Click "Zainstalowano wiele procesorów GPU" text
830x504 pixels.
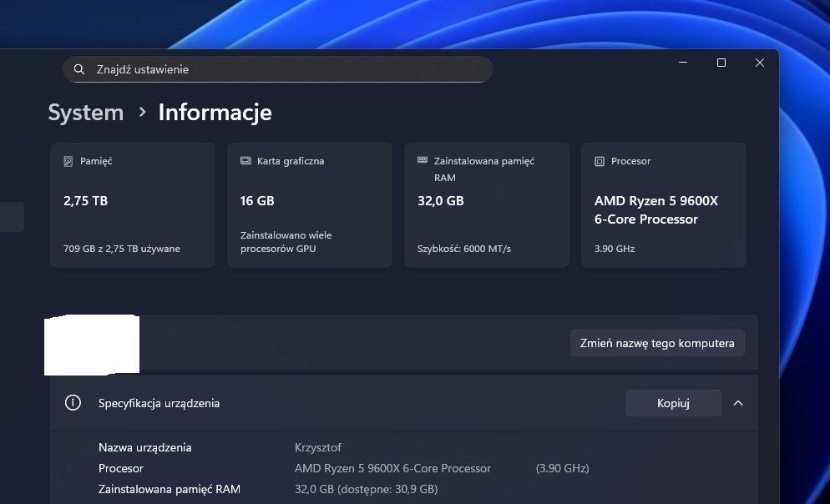pos(286,242)
